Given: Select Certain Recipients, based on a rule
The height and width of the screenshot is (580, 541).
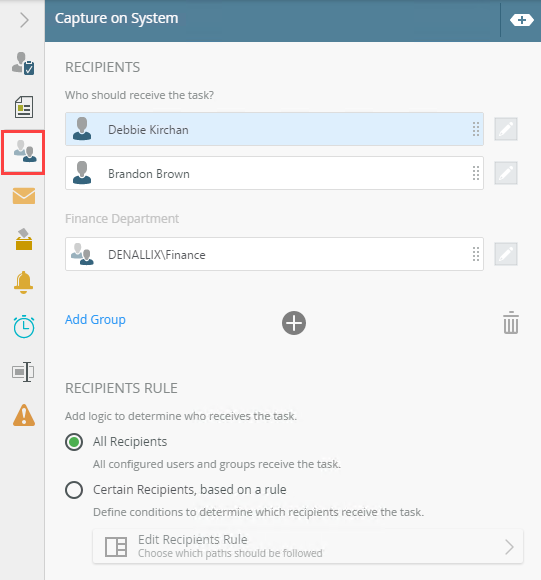Looking at the screenshot, I should (74, 490).
